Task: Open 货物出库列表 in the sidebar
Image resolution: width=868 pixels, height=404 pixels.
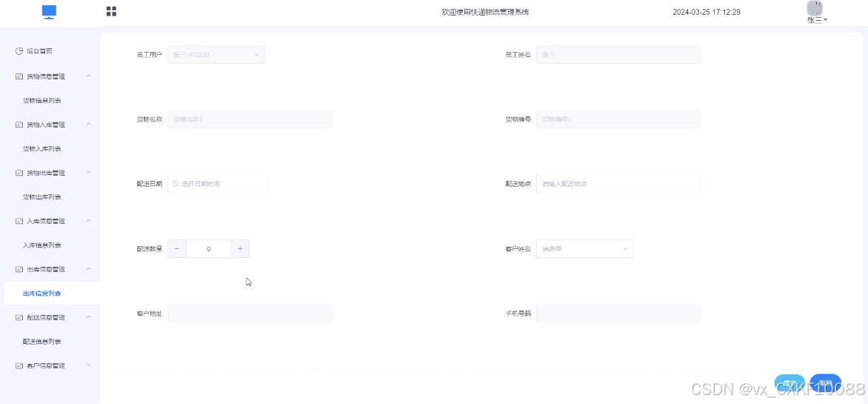Action: [x=41, y=197]
